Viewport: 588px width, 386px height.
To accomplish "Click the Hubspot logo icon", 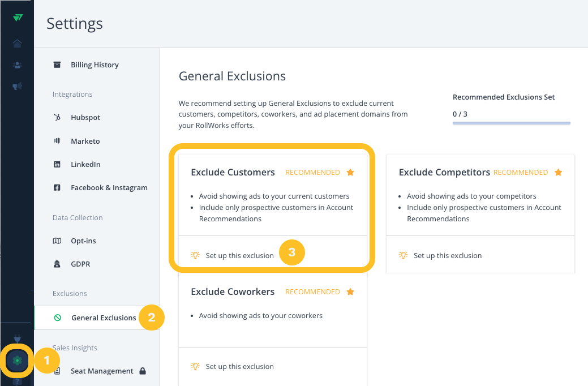I will [57, 117].
